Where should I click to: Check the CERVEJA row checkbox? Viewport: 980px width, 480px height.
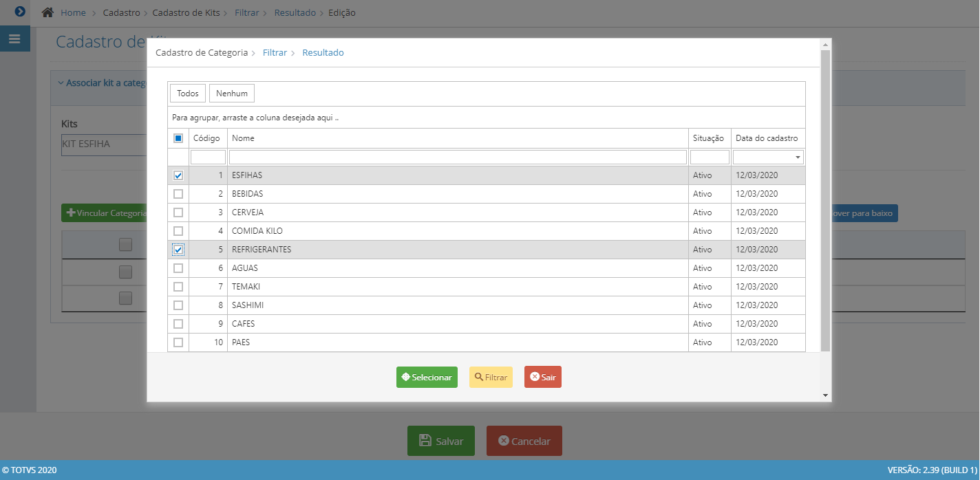coord(178,212)
